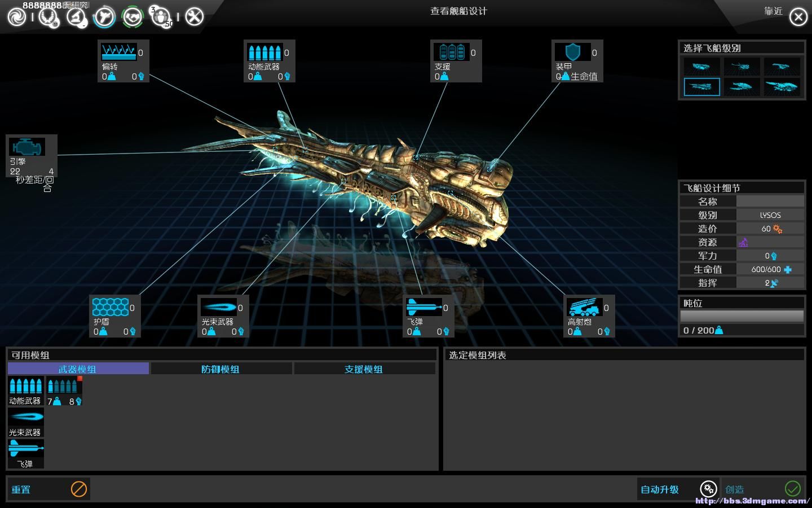Click the 60 cost value
Screen dimensions: 812x508
(x=766, y=229)
